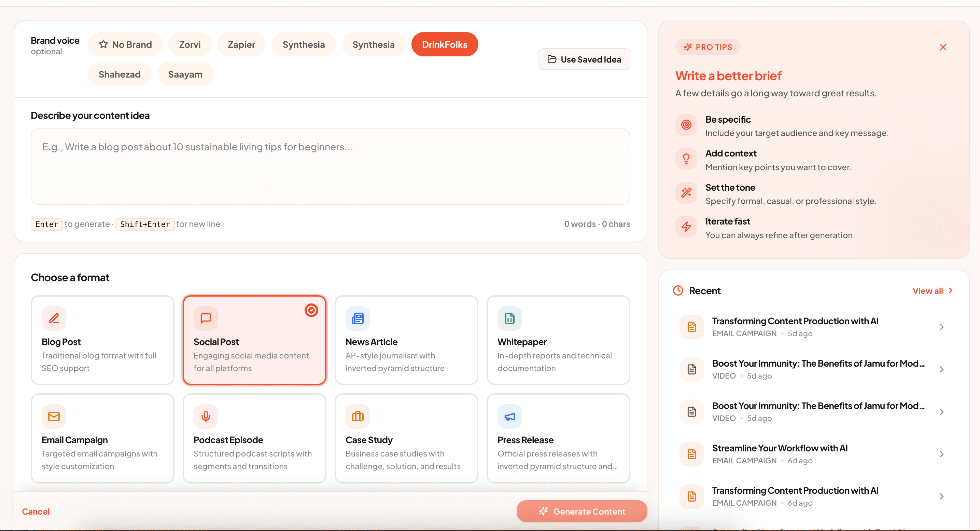Image resolution: width=980 pixels, height=531 pixels.
Task: Click document icon of first Transforming Content Production item
Action: point(691,327)
